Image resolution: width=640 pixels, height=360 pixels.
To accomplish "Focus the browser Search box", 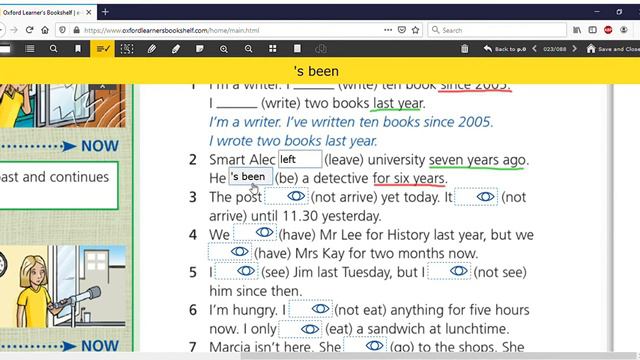I will 497,30.
